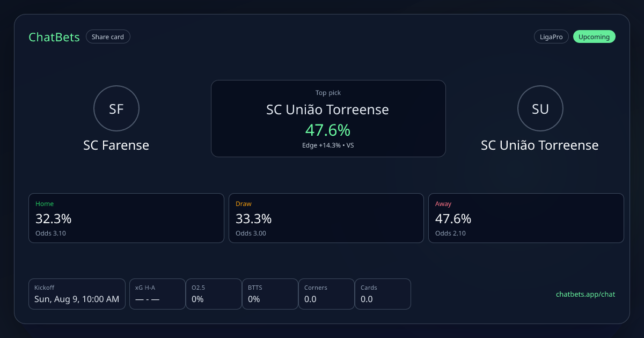This screenshot has height=338, width=644.
Task: Click the ChatBets logo
Action: (x=54, y=37)
